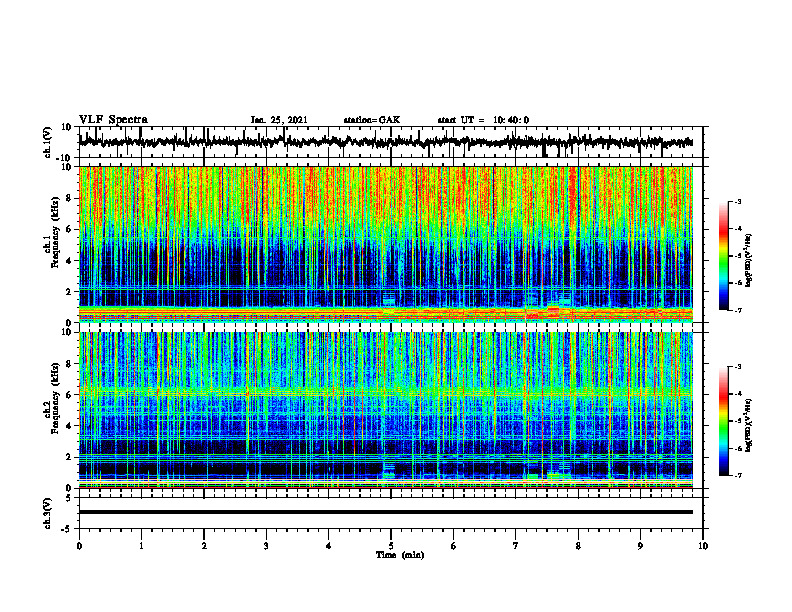This screenshot has height=612, width=792.
Task: Click time axis tick label "1"
Action: pos(141,546)
